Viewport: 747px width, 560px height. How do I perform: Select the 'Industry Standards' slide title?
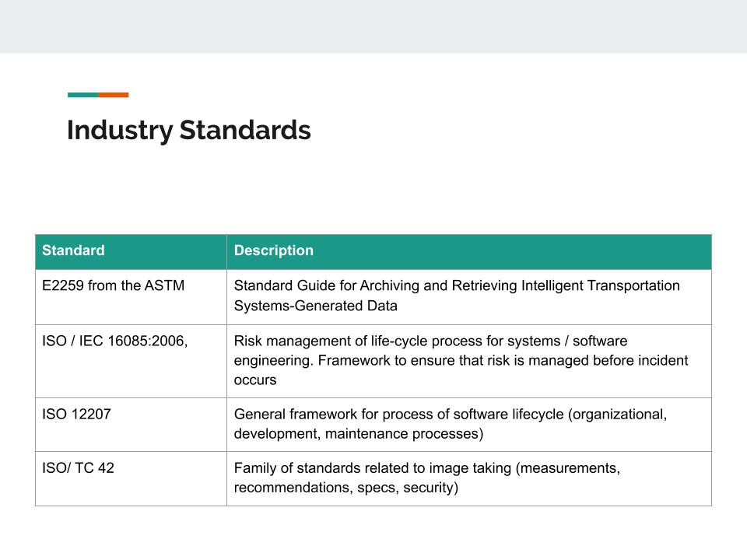click(188, 130)
